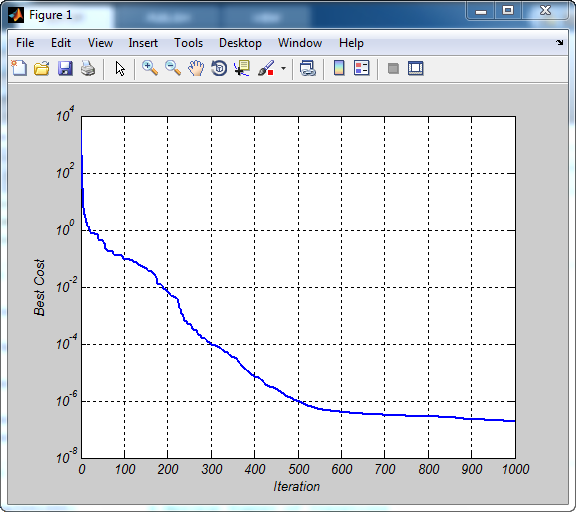
Task: Save the figure using the floppy disk icon
Action: click(65, 68)
